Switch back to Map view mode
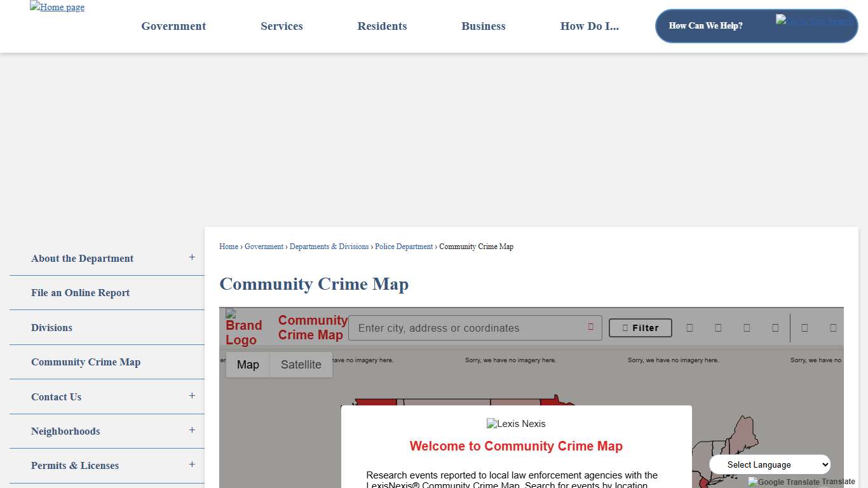The image size is (868, 488). pyautogui.click(x=248, y=364)
